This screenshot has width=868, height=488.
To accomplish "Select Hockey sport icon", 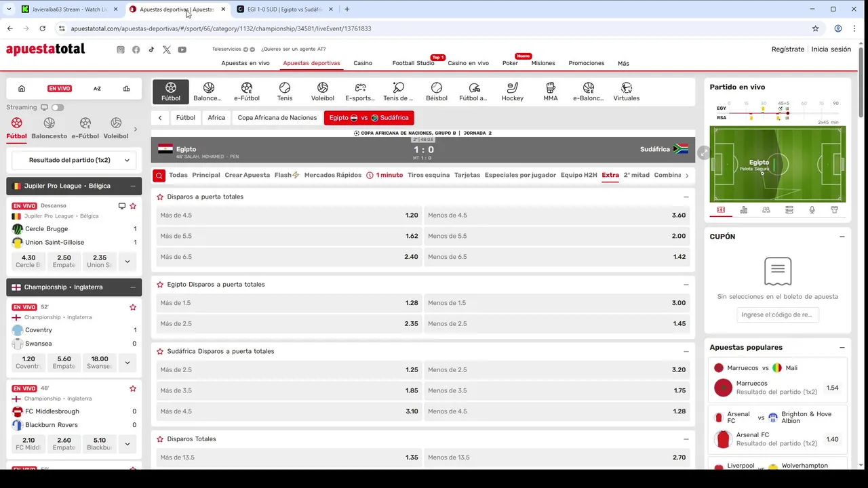I will [513, 91].
